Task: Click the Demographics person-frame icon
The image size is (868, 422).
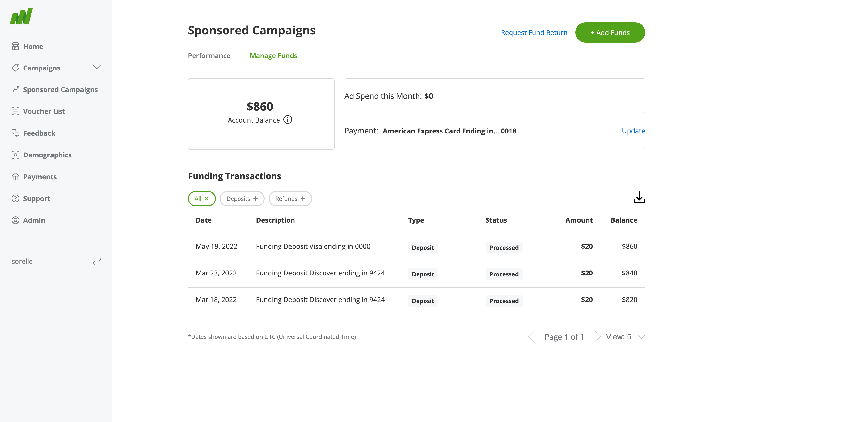Action: coord(15,155)
